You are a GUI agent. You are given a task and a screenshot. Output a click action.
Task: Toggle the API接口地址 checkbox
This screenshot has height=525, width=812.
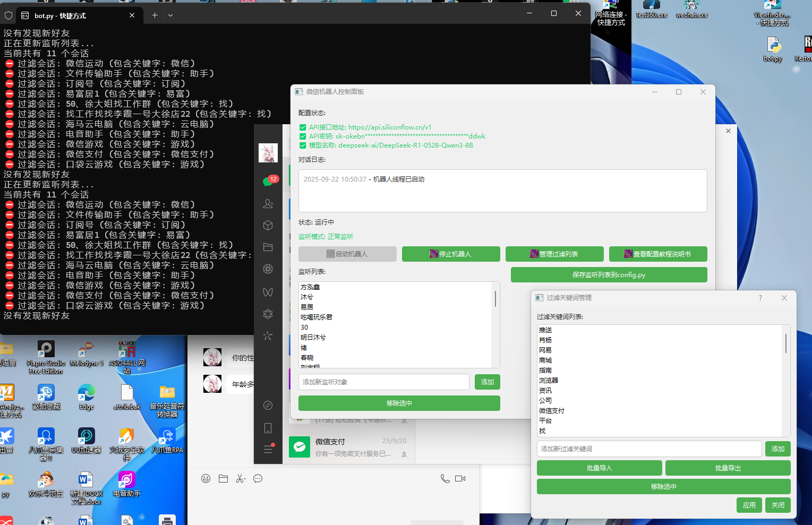point(303,127)
